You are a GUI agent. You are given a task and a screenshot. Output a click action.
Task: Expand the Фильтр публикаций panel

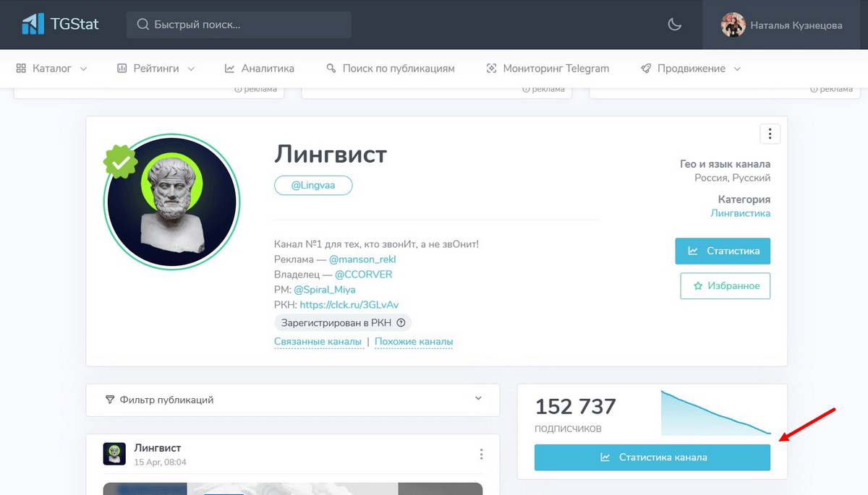293,400
